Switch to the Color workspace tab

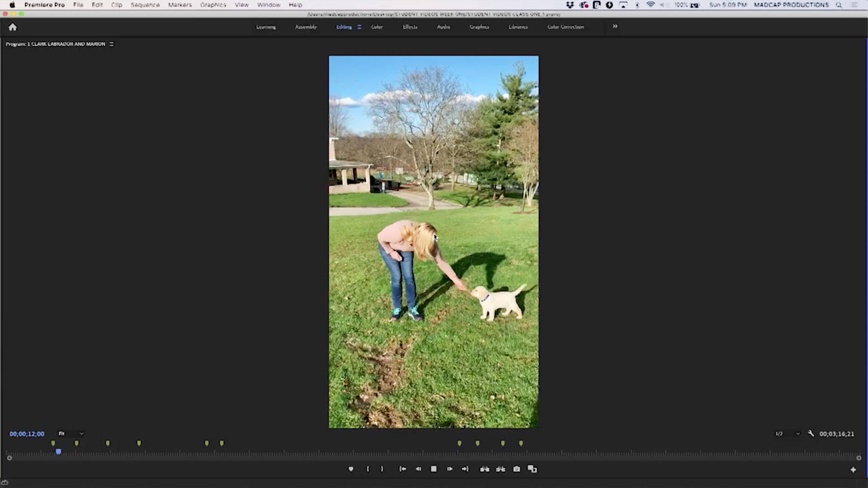pyautogui.click(x=377, y=27)
